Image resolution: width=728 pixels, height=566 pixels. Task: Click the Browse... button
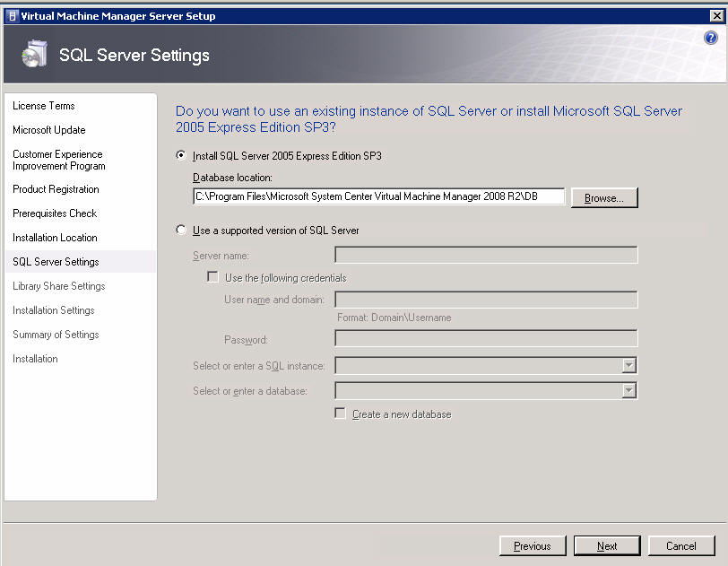[x=604, y=198]
